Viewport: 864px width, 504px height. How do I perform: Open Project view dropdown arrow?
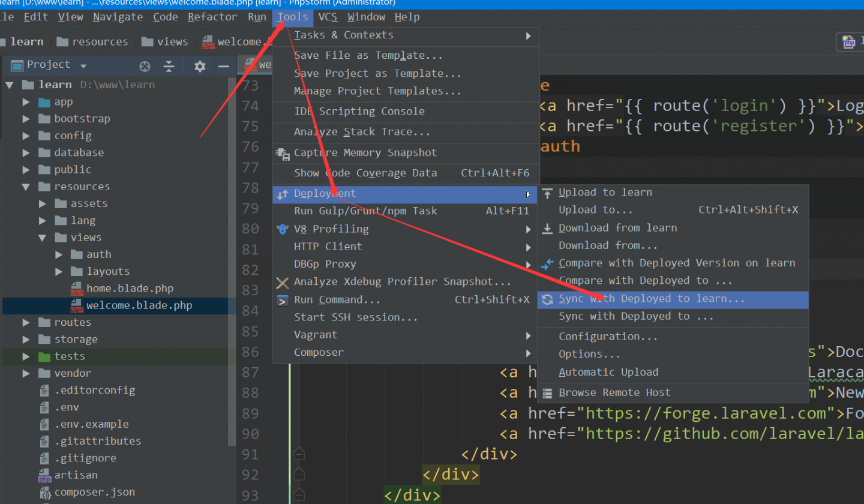83,66
